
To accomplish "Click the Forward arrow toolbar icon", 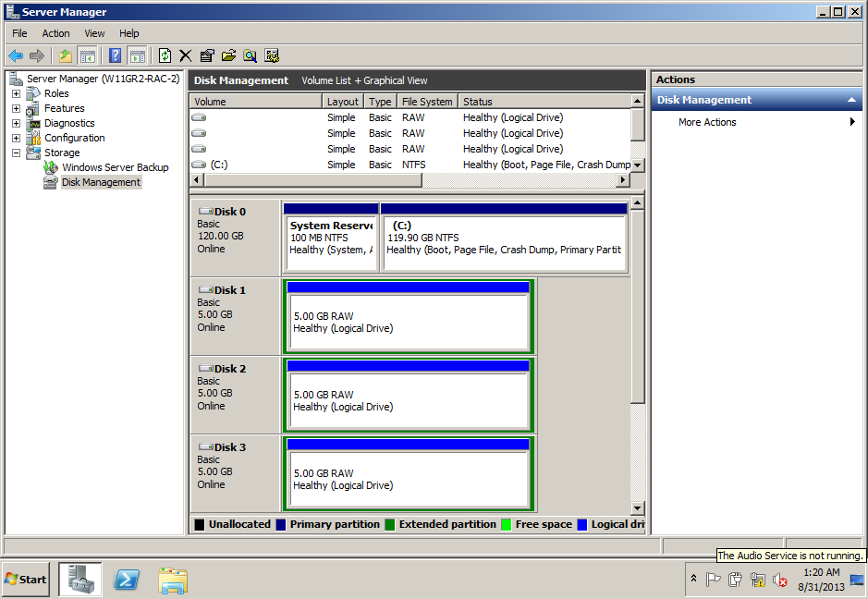I will [37, 55].
